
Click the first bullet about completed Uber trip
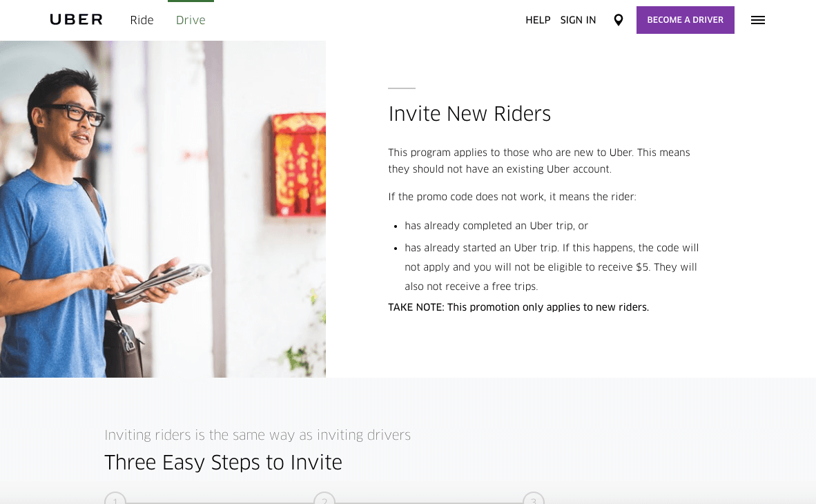(x=496, y=226)
